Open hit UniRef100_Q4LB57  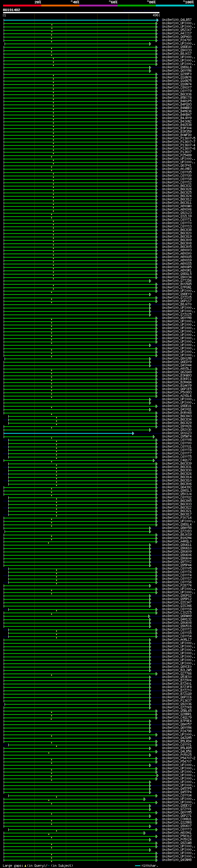coord(177,20)
